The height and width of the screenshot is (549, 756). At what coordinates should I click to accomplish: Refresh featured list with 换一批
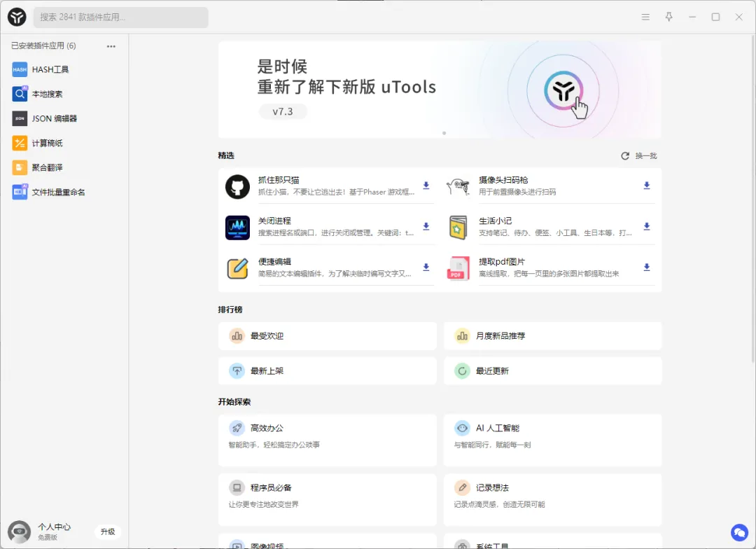point(639,156)
